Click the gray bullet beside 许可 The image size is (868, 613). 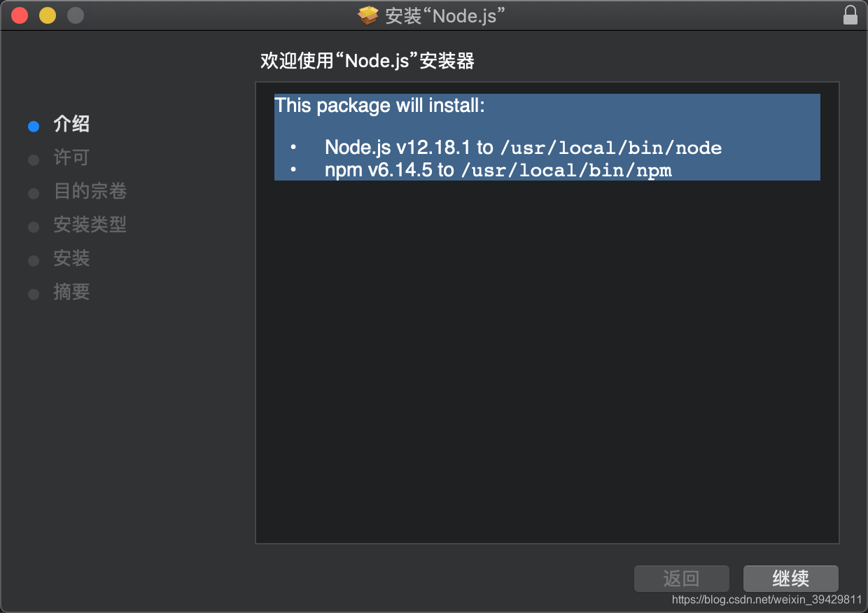34,160
